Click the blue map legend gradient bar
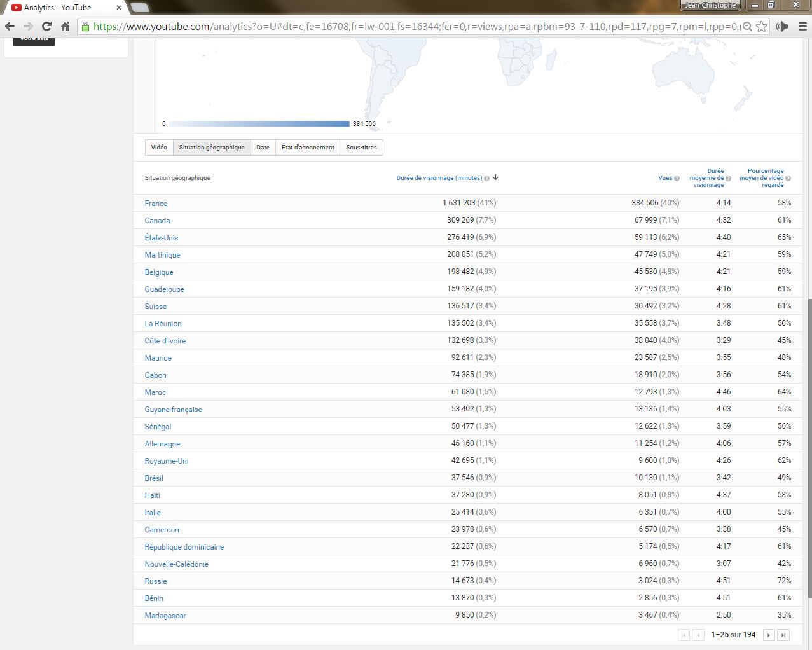 259,124
